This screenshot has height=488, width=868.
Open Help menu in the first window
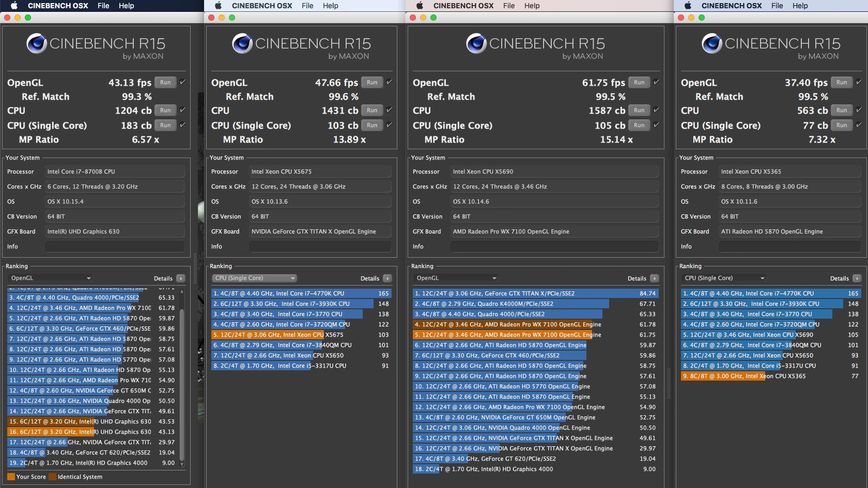126,6
